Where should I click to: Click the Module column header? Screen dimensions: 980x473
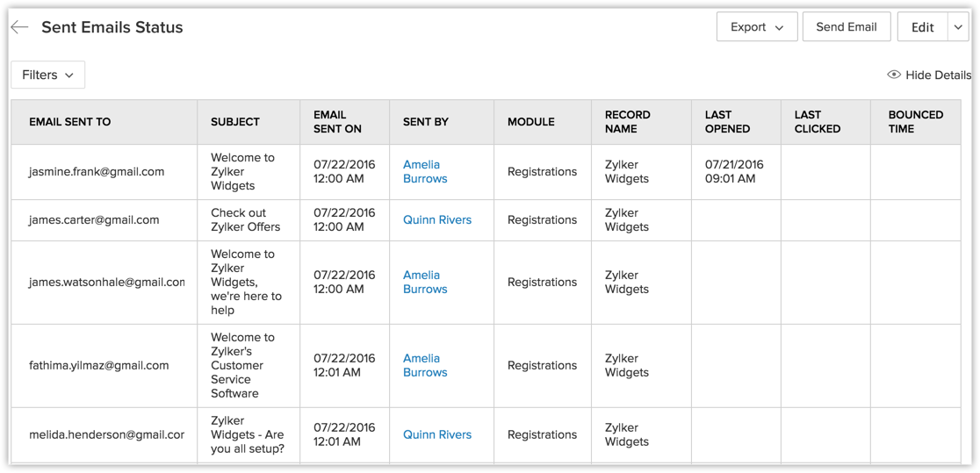[x=531, y=122]
